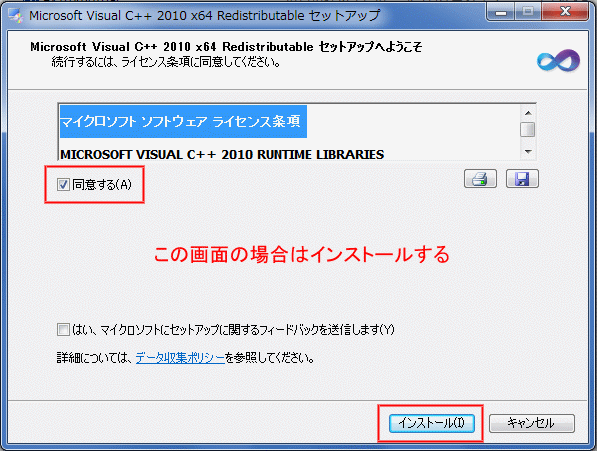Screen dimensions: 597x451
Task: Click the setup icon in the title bar
Action: tap(16, 16)
